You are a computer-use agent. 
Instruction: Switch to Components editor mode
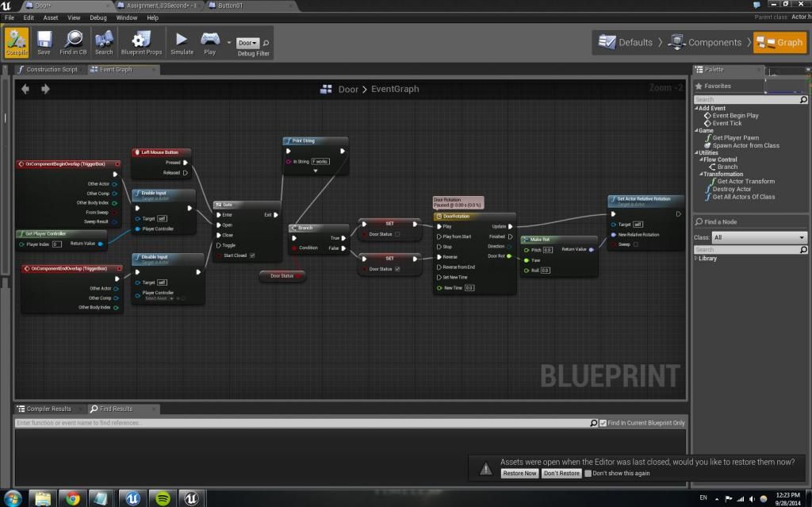pyautogui.click(x=706, y=42)
